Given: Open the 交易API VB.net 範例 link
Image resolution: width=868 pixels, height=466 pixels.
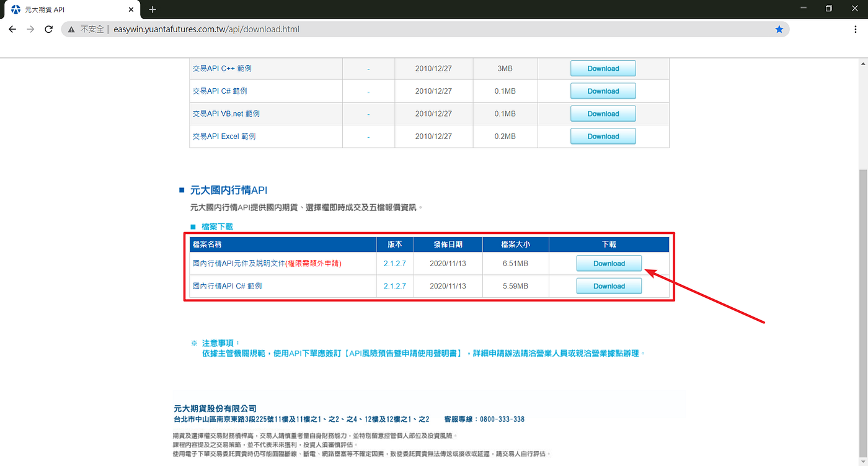Looking at the screenshot, I should click(226, 114).
